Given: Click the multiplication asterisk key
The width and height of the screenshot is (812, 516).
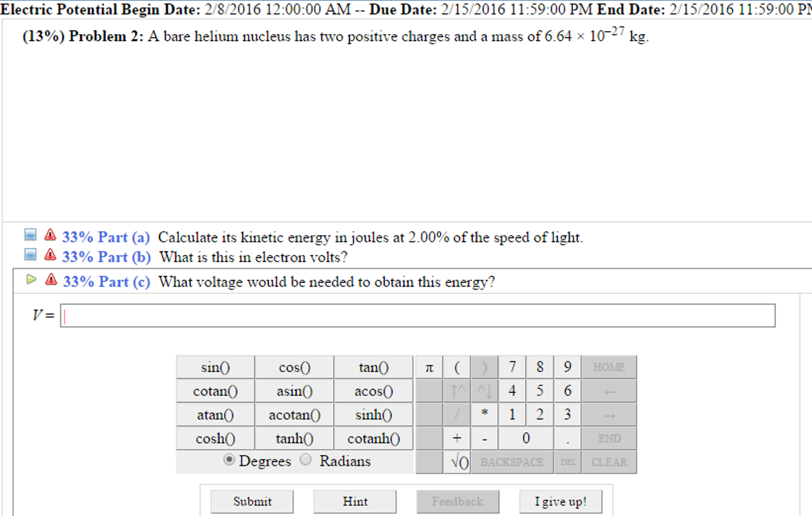Looking at the screenshot, I should [x=484, y=414].
